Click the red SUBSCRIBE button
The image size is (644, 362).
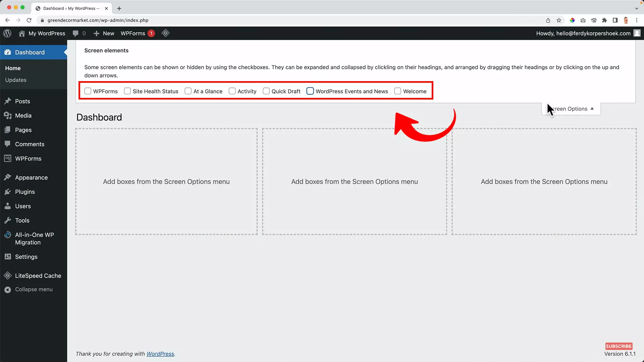[x=618, y=346]
